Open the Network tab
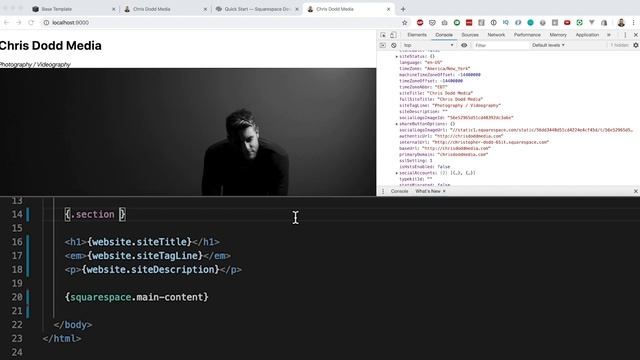The height and width of the screenshot is (360, 640). (x=496, y=35)
